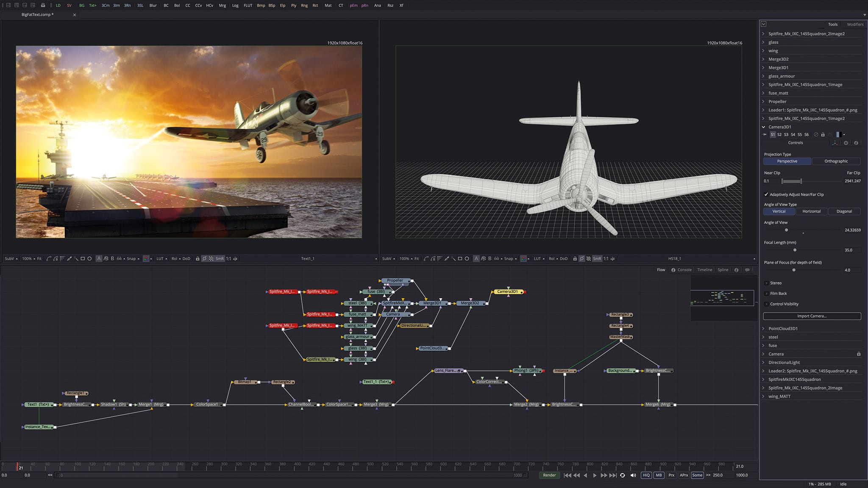Set Angle of View Type to Horizontal
Screen dimensions: 868x488
point(811,211)
